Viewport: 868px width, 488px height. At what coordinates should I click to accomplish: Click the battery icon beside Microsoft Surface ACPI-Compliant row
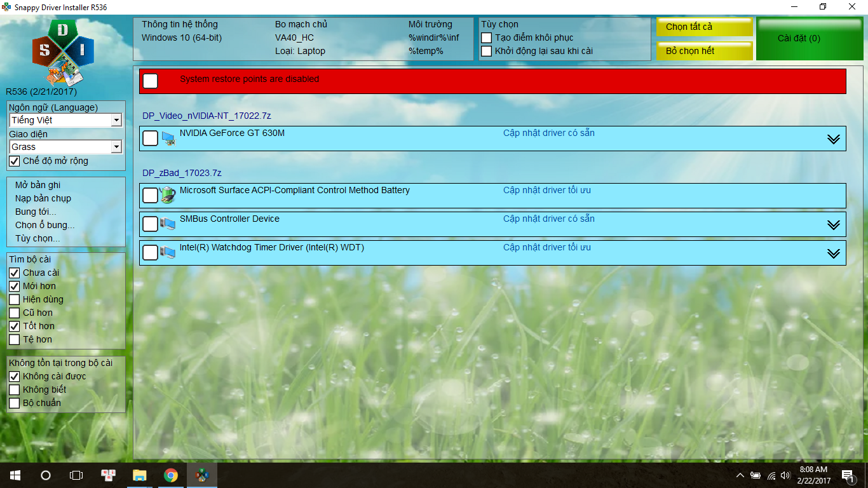[x=168, y=195]
